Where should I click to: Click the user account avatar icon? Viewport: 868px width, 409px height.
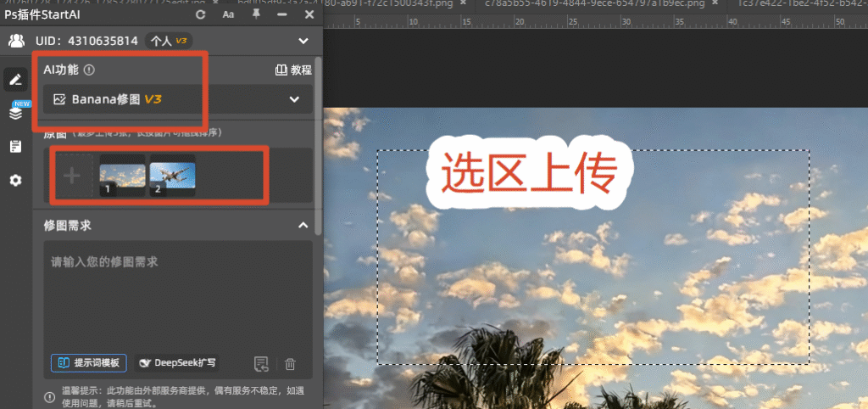click(x=17, y=41)
